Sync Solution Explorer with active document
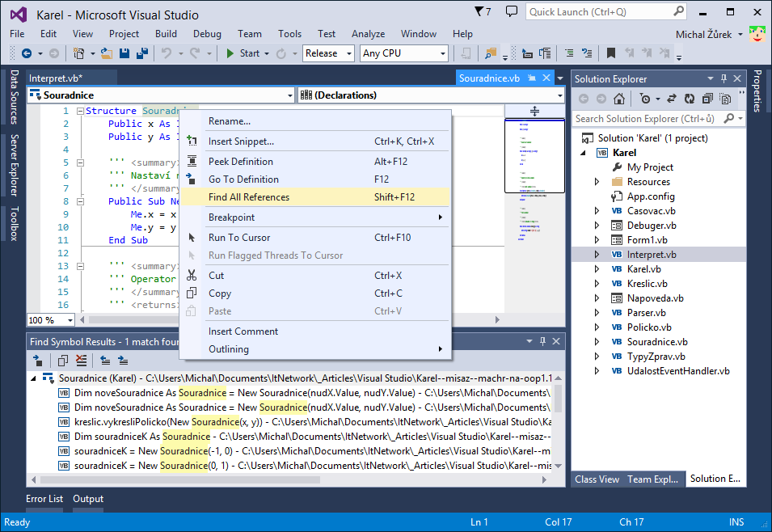Viewport: 772px width, 532px height. (672, 99)
